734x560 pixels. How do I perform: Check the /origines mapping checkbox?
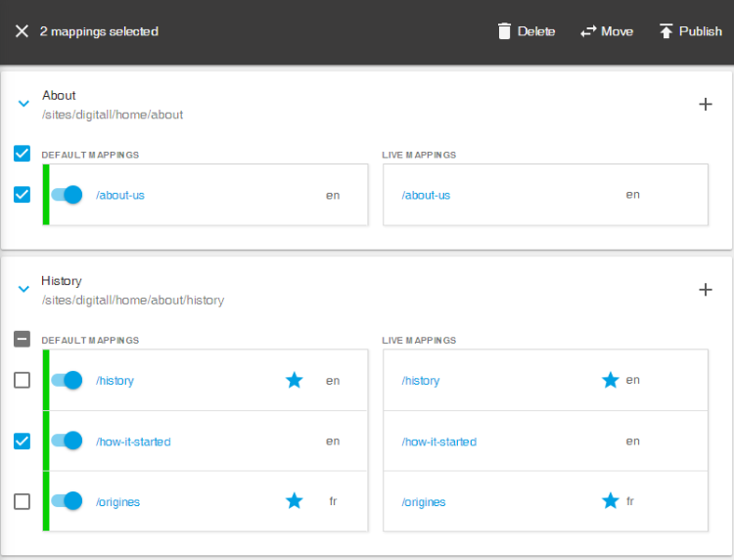click(22, 501)
